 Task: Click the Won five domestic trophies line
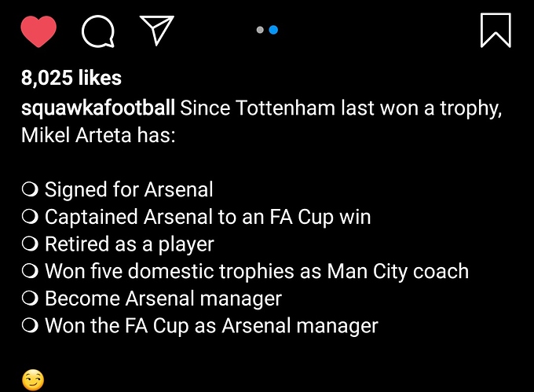(257, 272)
